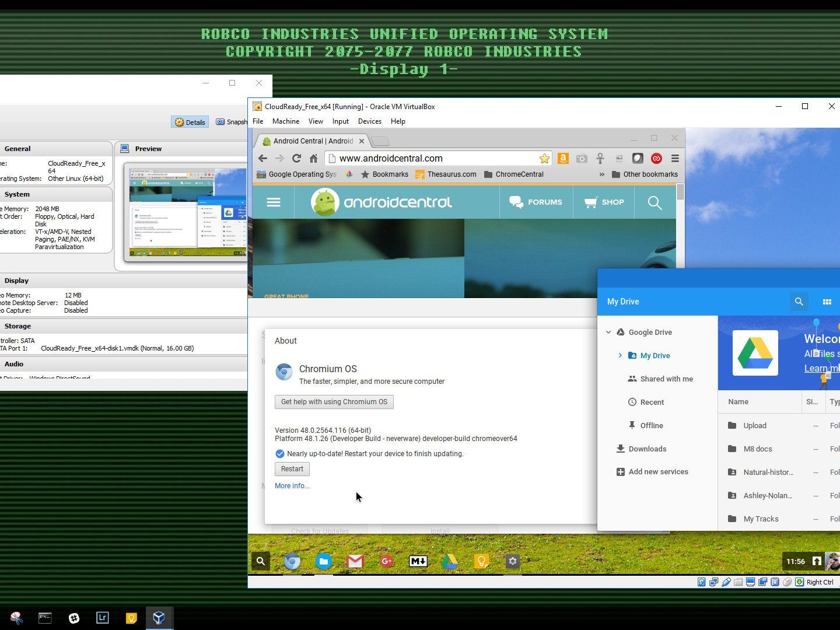Launch Google Drive from the shelf

click(x=449, y=561)
